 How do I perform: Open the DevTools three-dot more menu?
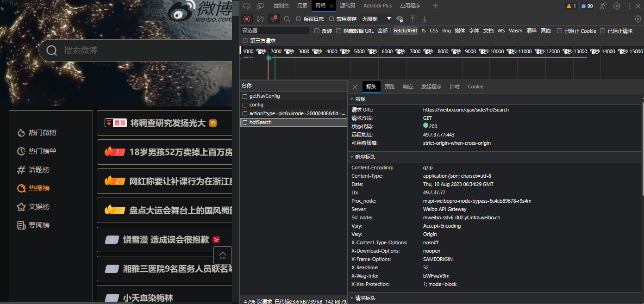629,6
